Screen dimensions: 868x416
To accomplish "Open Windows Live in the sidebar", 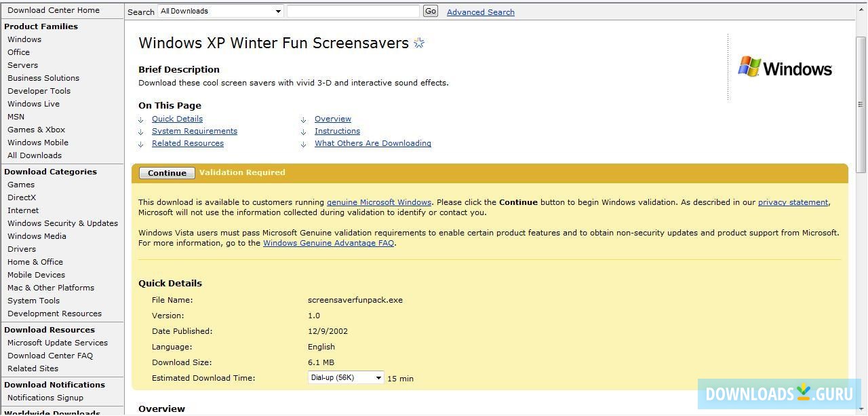I will 33,104.
